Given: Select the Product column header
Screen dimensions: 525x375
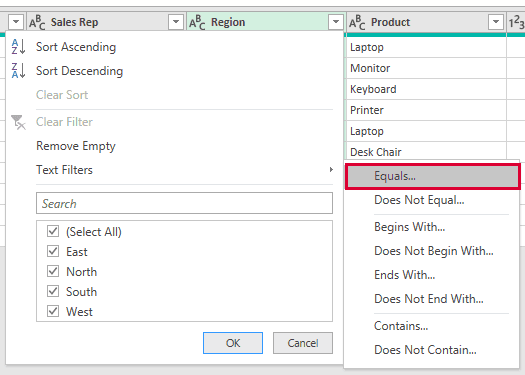Looking at the screenshot, I should [426, 22].
